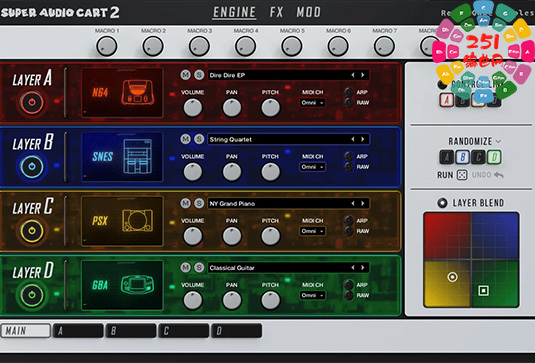
Task: Click the GBA console thumbnail
Action: click(x=122, y=285)
